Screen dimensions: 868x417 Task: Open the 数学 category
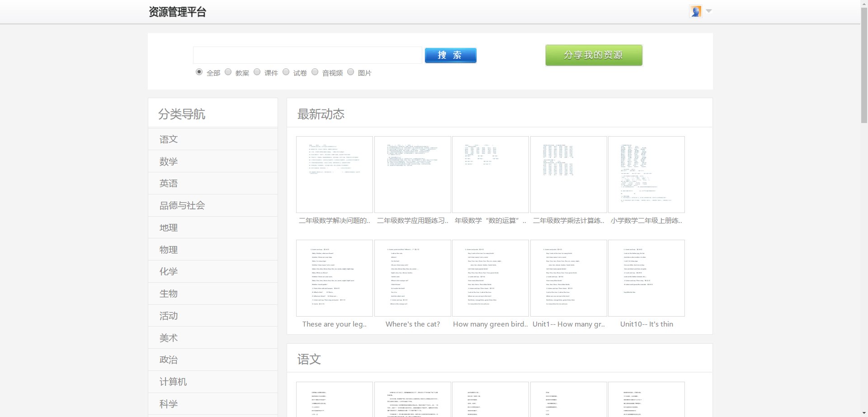click(x=213, y=161)
